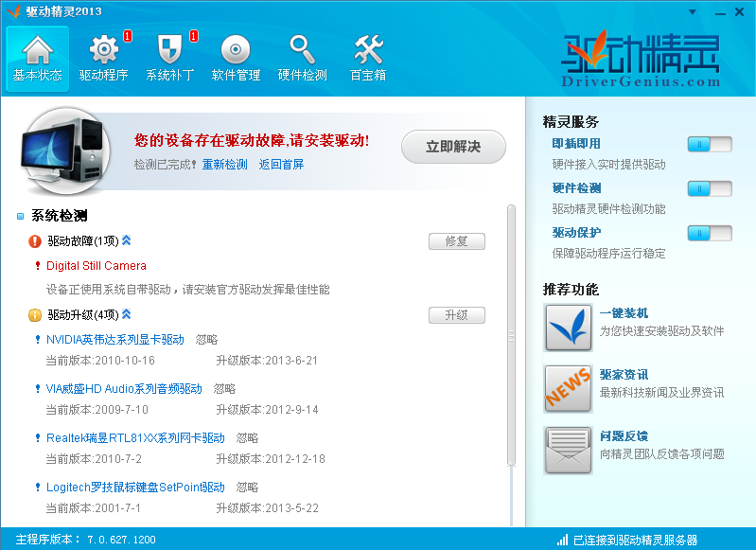
Task: Open VIA威盛HD Audio系列音频驱动 entry
Action: 124,389
